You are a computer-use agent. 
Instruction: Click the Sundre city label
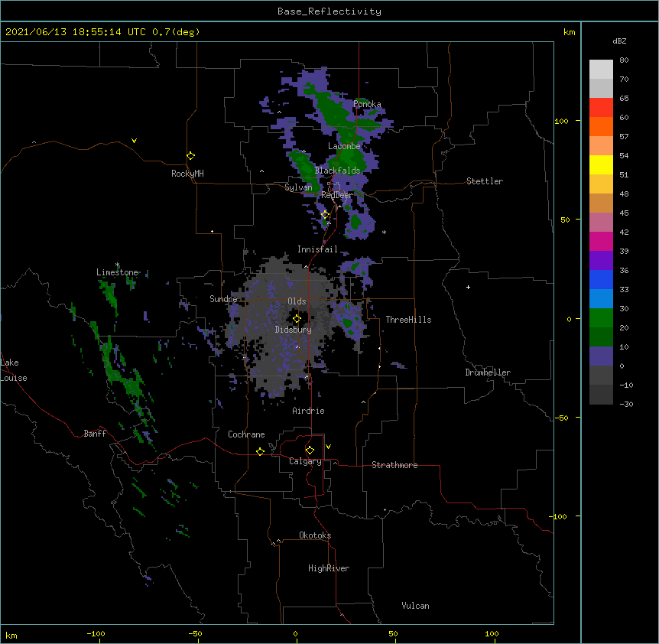click(223, 299)
